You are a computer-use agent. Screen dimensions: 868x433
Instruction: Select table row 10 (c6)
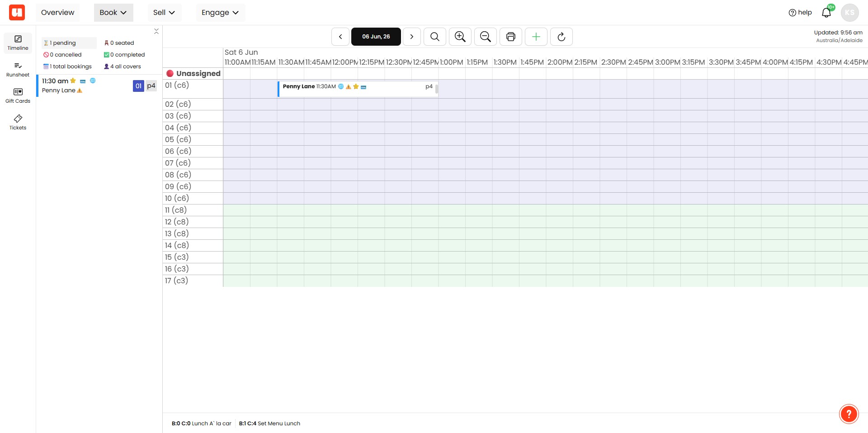pos(193,198)
